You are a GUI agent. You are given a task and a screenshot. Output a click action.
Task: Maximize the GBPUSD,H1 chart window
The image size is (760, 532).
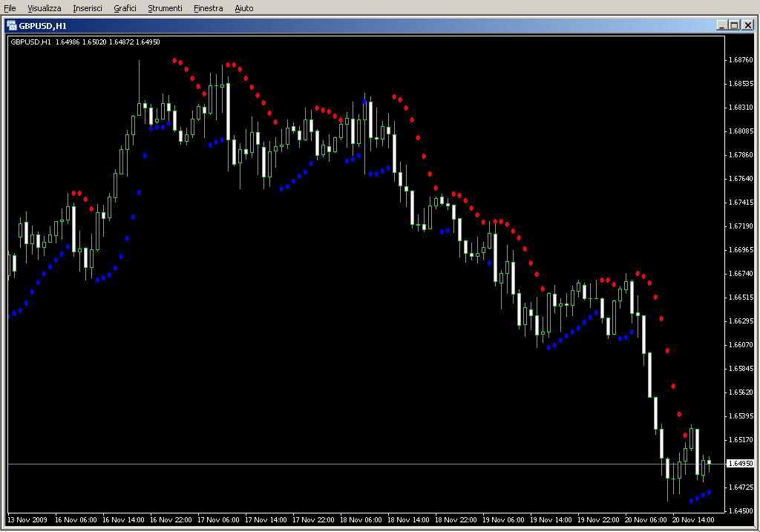pyautogui.click(x=734, y=25)
